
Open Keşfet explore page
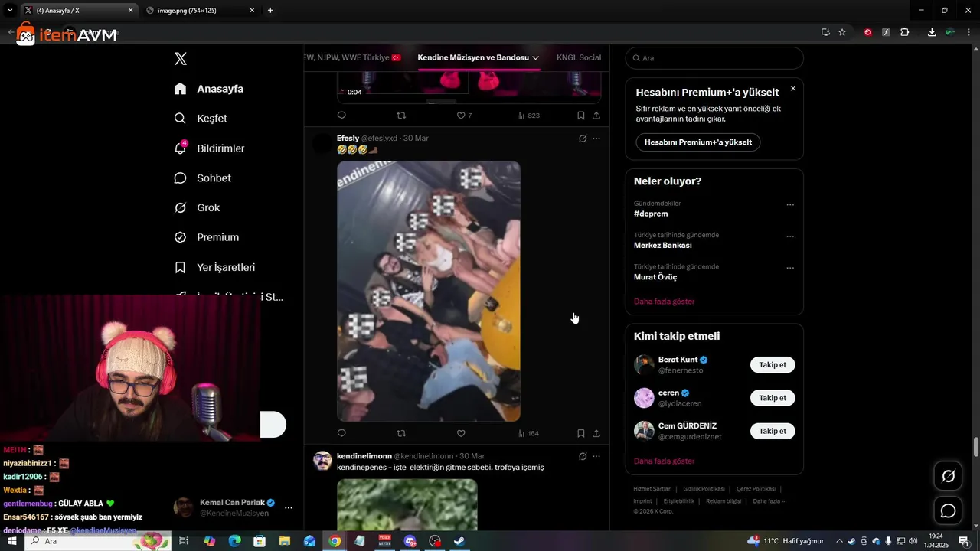(201, 119)
